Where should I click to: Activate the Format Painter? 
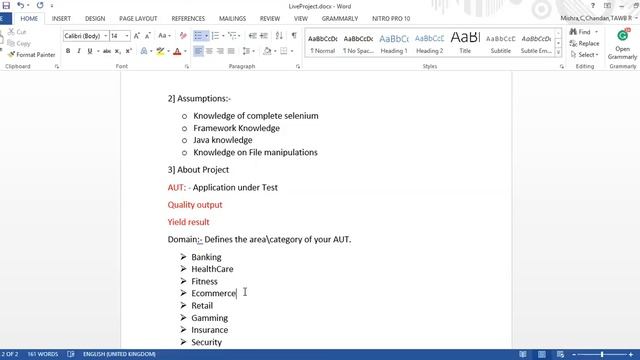click(x=31, y=54)
